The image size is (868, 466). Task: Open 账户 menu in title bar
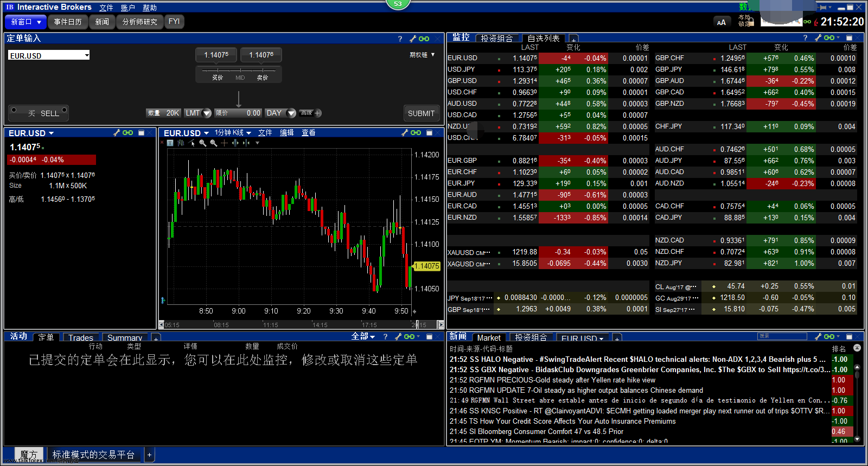click(x=127, y=8)
